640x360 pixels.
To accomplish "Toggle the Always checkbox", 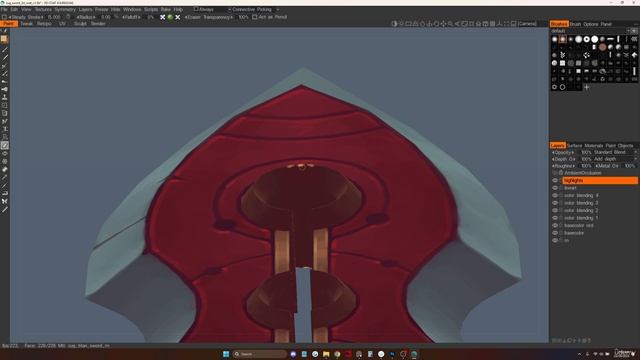I will (196, 9).
